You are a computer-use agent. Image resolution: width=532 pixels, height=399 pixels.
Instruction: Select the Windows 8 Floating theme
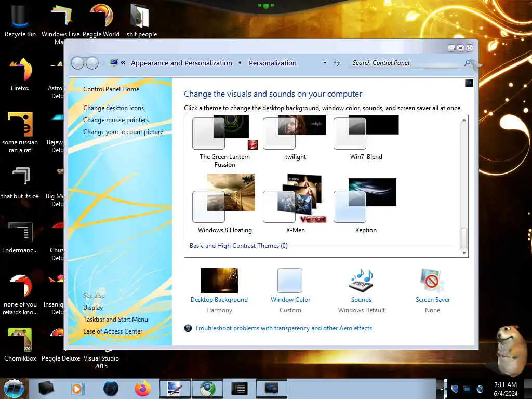(x=224, y=204)
